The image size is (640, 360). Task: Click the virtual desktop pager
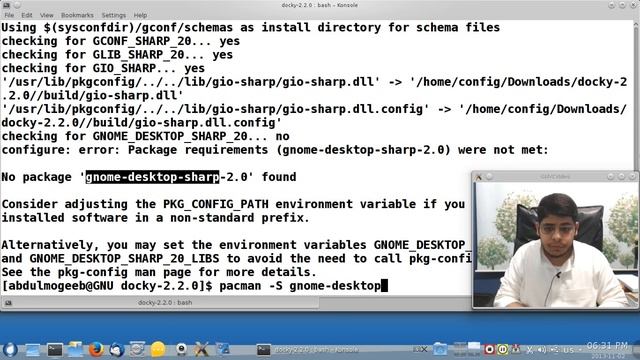(x=467, y=349)
